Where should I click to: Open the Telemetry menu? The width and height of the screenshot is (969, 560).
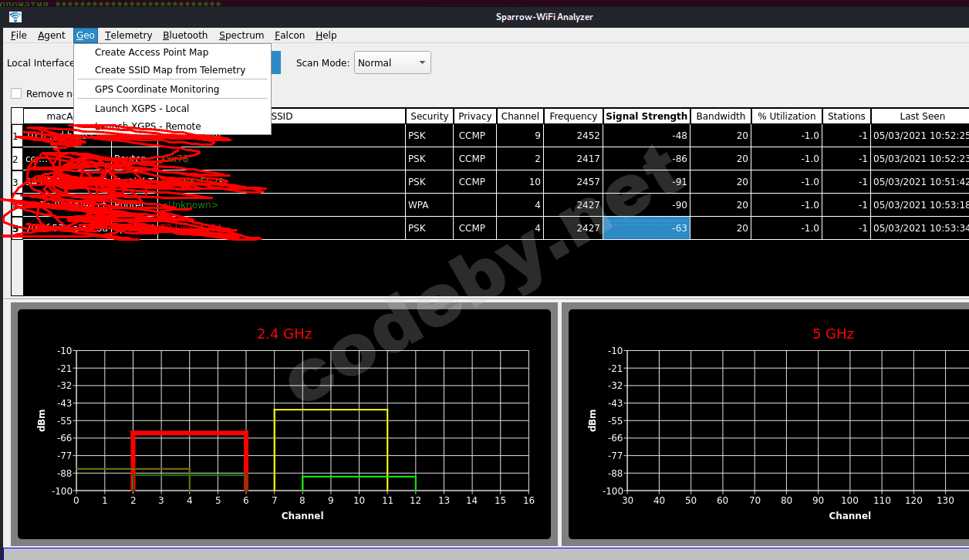[x=128, y=35]
